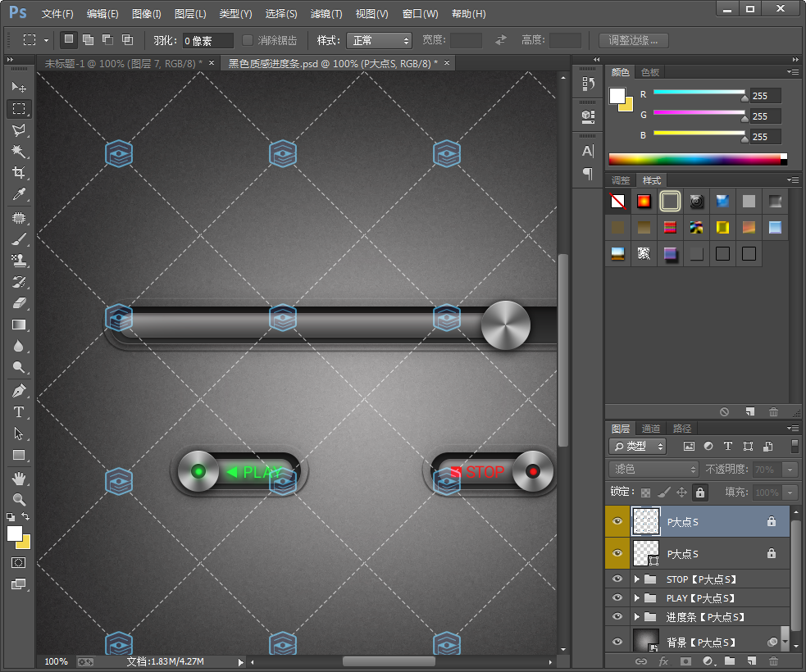Click the color spectrum bar in Color panel

pos(697,159)
